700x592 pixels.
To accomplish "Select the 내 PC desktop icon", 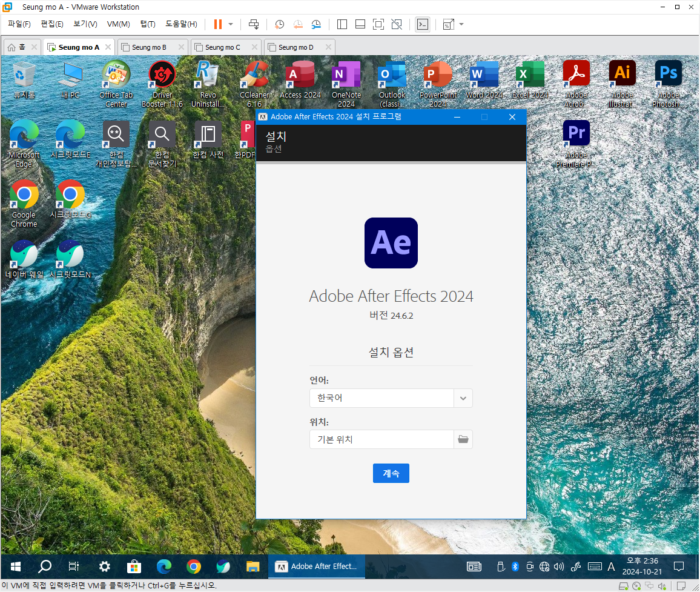I will (70, 81).
